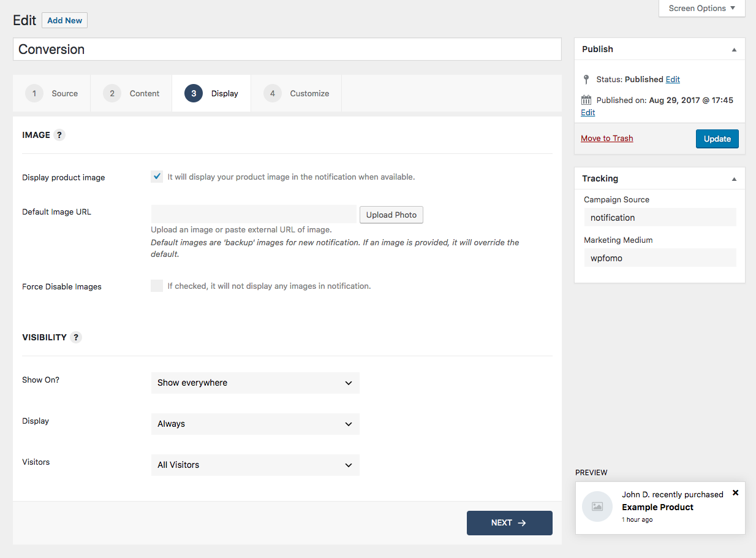
Task: Click the IMAGE section help question mark
Action: 59,135
